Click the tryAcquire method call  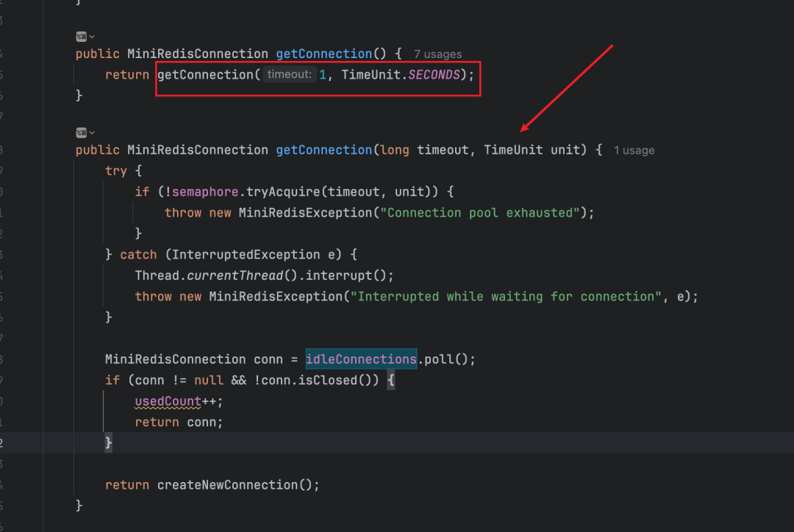(283, 192)
